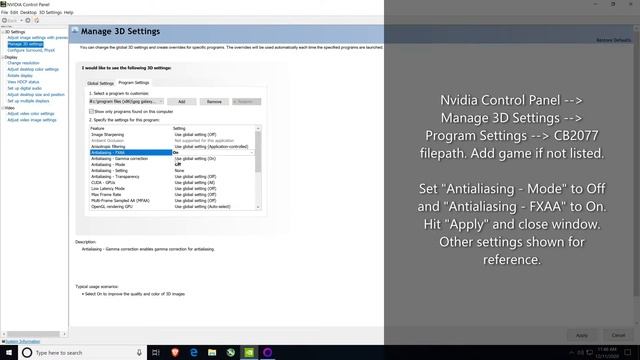The image size is (640, 360).
Task: Click the settings list vertical scrollbar
Action: [258, 167]
